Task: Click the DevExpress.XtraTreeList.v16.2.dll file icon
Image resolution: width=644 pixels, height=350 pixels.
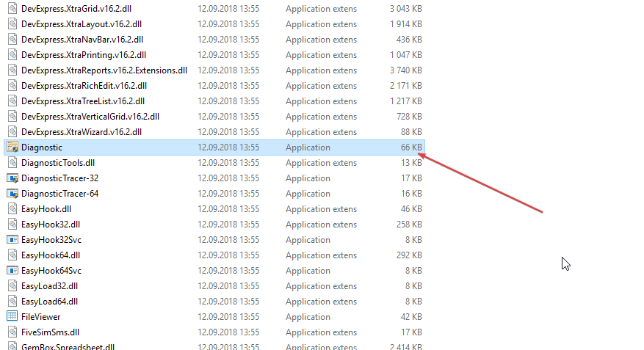Action: [12, 101]
